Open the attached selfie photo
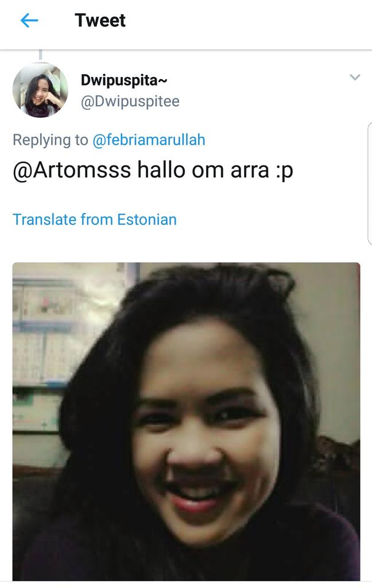The width and height of the screenshot is (372, 588). coord(187,421)
